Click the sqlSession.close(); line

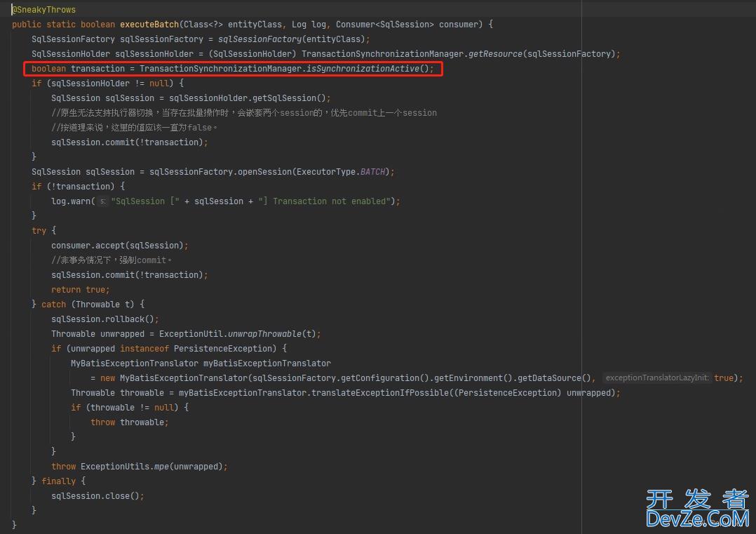pyautogui.click(x=97, y=496)
